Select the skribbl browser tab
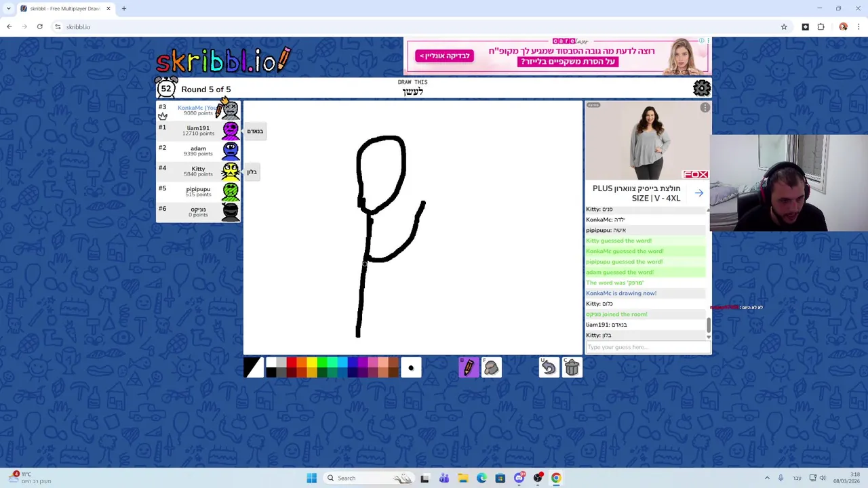Viewport: 868px width, 488px height. click(x=66, y=8)
